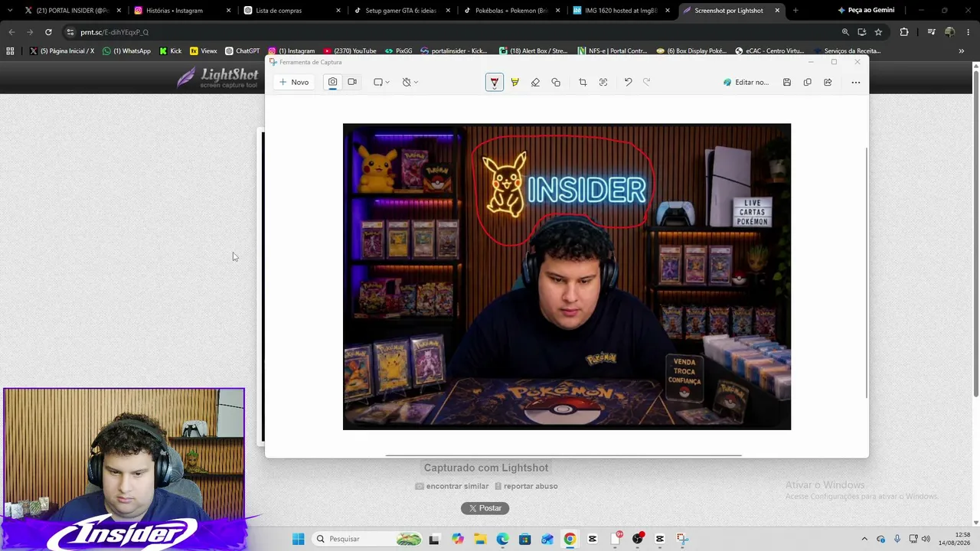
Task: Click the text actions scan icon
Action: click(603, 82)
